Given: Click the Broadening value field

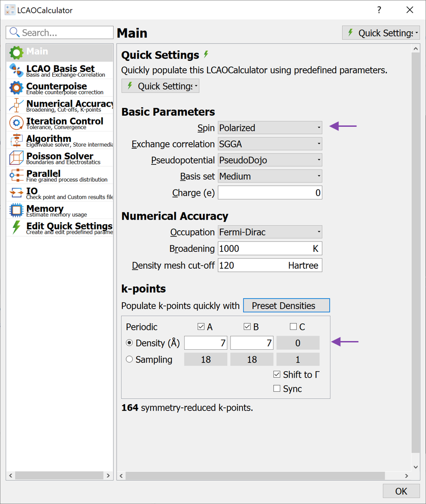Looking at the screenshot, I should tap(270, 249).
